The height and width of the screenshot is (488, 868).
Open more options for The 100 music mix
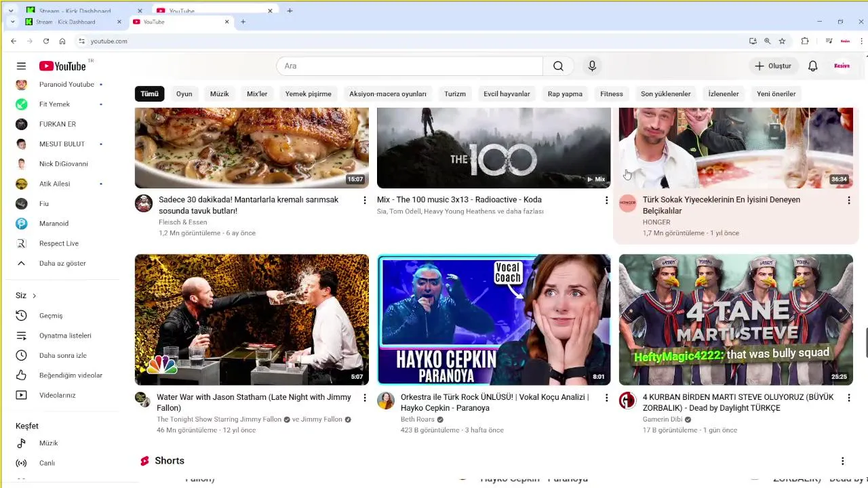[606, 200]
